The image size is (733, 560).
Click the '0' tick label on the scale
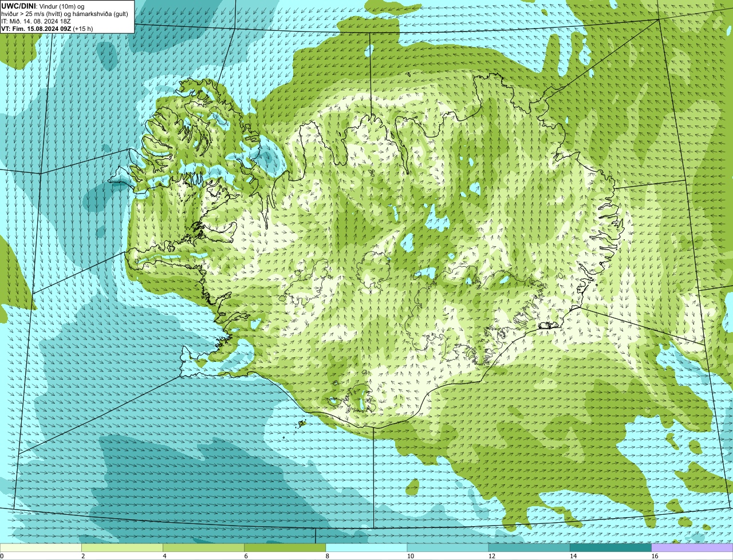click(2, 556)
